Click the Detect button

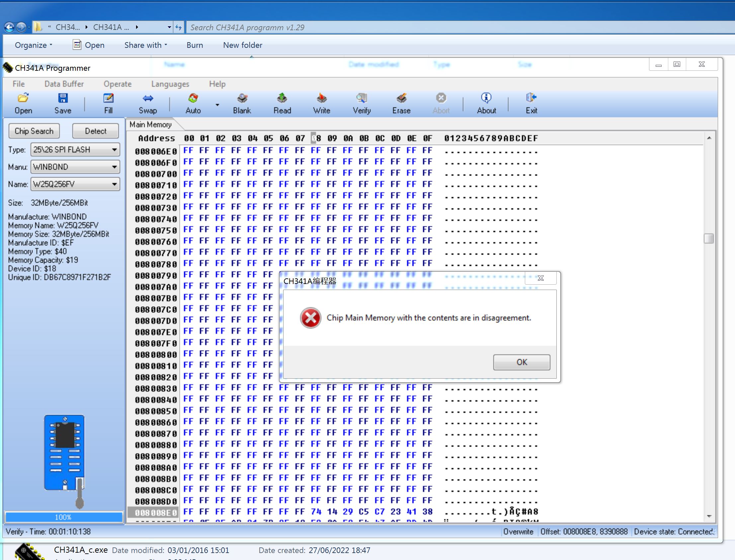tap(96, 131)
